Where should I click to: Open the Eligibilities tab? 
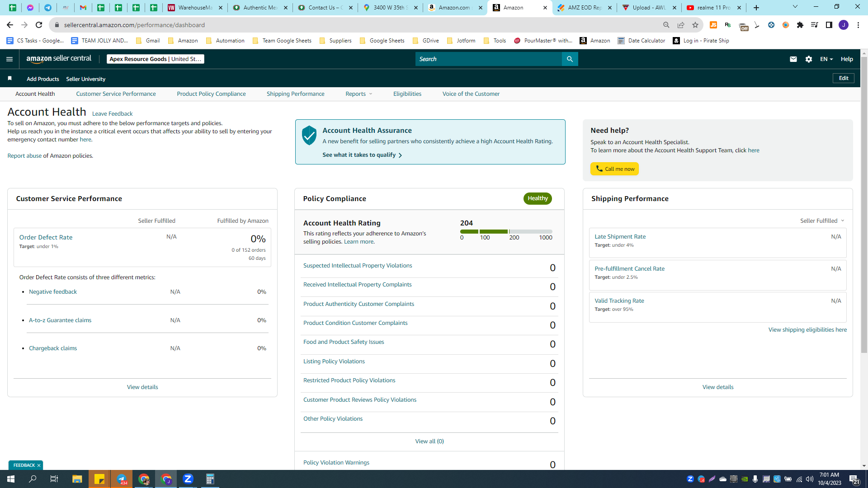point(407,94)
